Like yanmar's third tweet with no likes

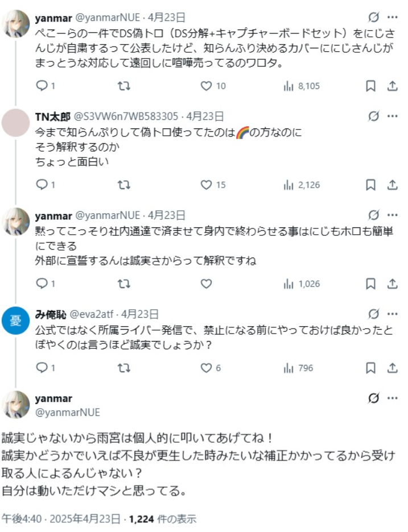(207, 283)
